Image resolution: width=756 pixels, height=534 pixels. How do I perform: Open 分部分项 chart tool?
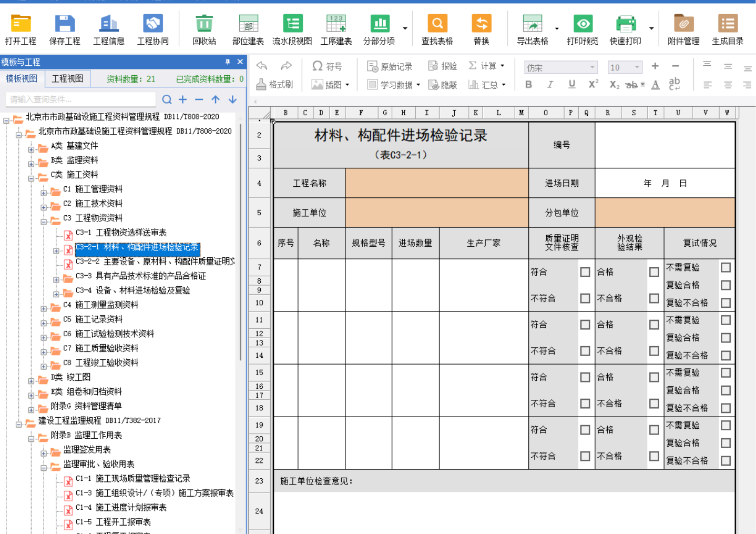click(x=380, y=30)
